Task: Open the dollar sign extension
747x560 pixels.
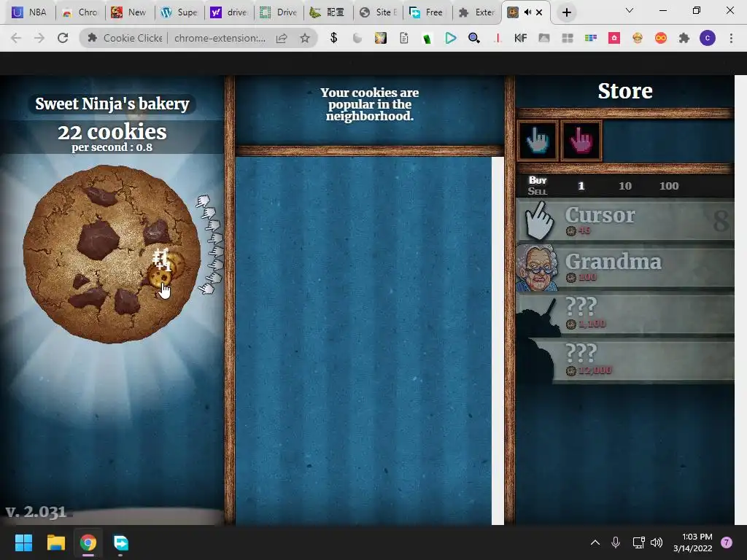Action: click(333, 38)
